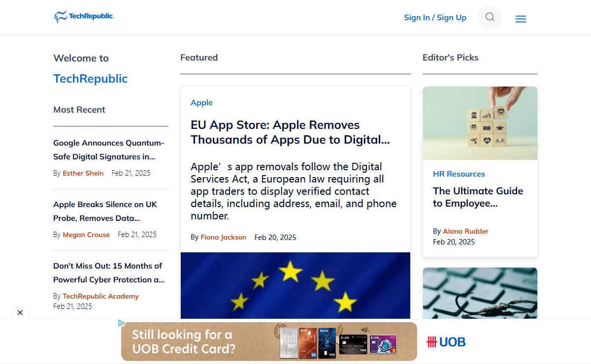
Task: Click the Featured section heading
Action: (x=199, y=58)
